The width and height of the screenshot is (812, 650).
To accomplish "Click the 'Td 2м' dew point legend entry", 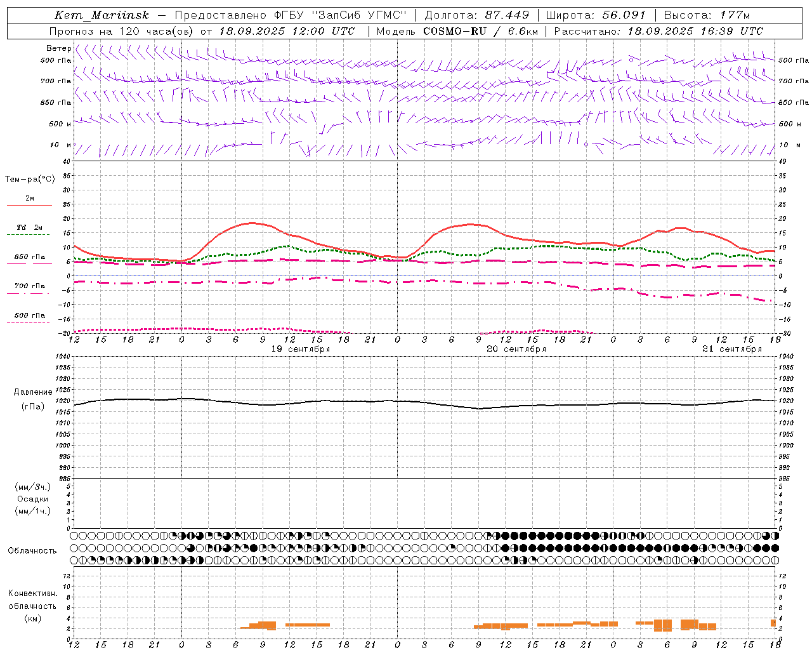I will [29, 227].
